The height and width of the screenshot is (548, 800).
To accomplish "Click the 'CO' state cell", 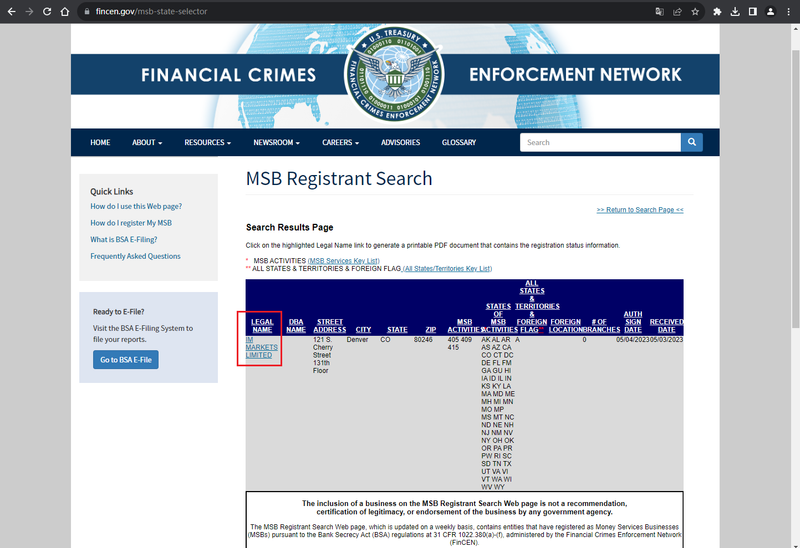I will tap(385, 340).
